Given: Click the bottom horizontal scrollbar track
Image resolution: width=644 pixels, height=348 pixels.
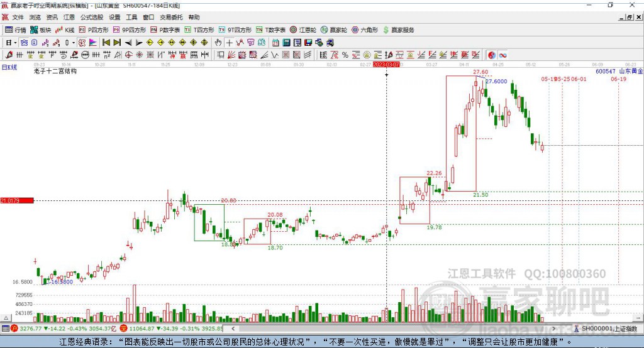Looking at the screenshot, I should (x=393, y=329).
